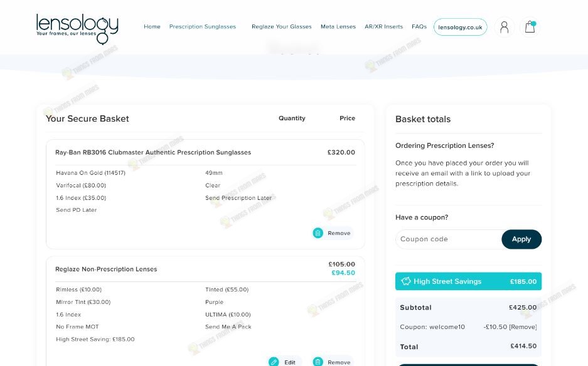Screen dimensions: 588x366
Task: Open Meta Lenses page
Action: tap(338, 26)
